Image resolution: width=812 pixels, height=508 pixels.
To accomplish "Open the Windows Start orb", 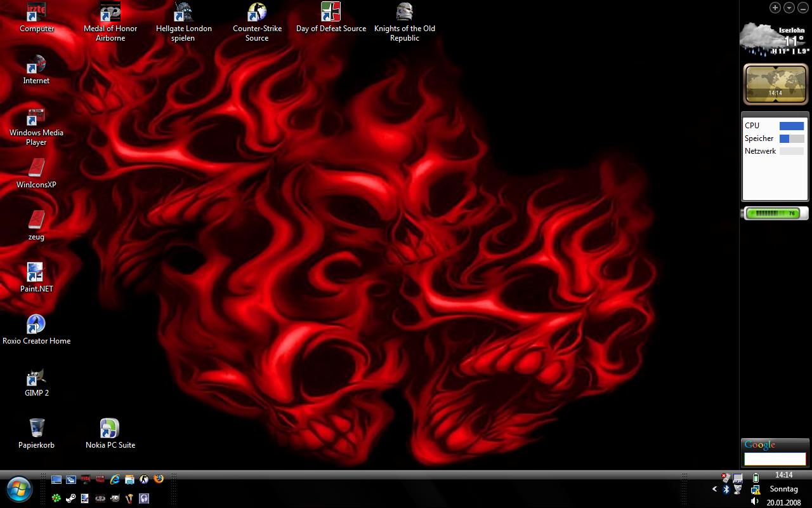I will tap(19, 489).
